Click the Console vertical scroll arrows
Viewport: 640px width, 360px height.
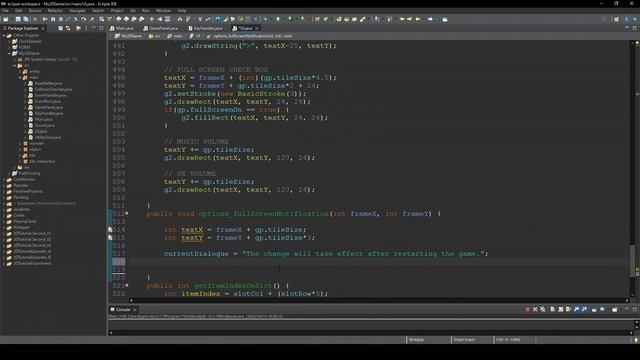click(636, 325)
